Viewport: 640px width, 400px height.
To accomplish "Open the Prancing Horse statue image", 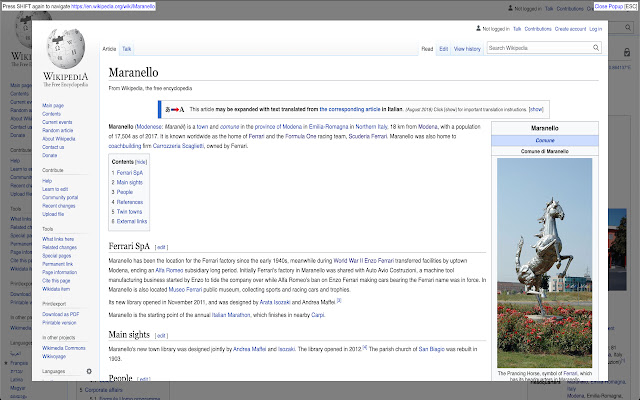I will click(x=544, y=263).
